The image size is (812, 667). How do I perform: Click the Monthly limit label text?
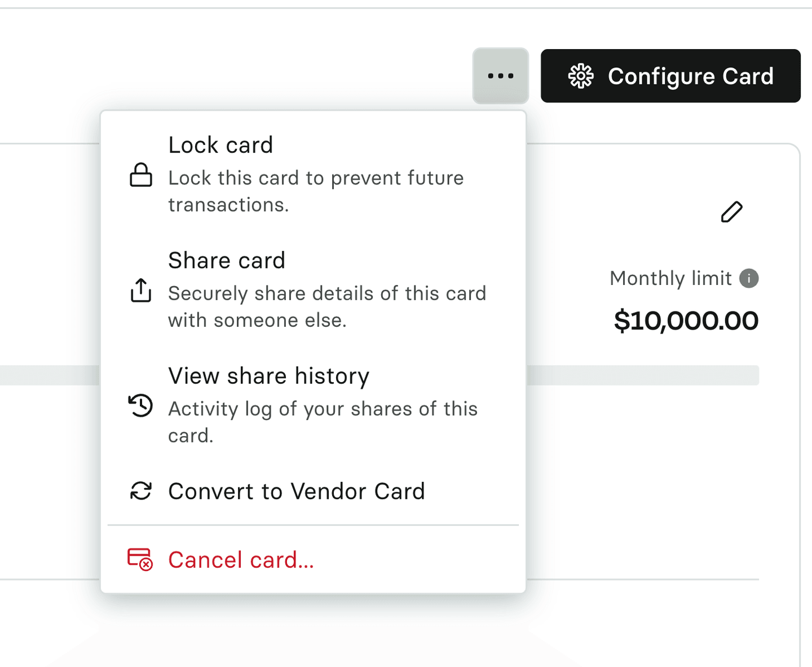670,278
